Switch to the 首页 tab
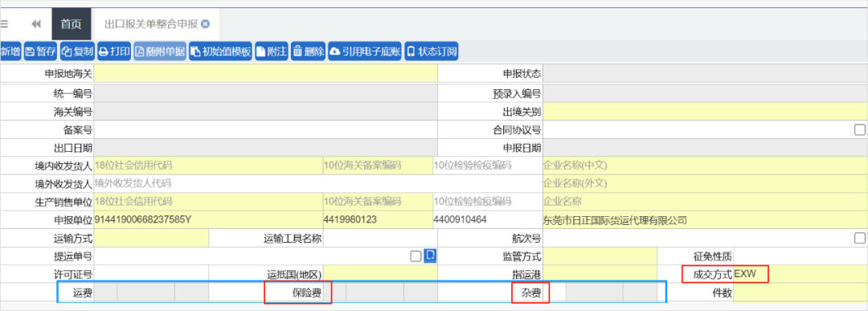 pos(71,24)
